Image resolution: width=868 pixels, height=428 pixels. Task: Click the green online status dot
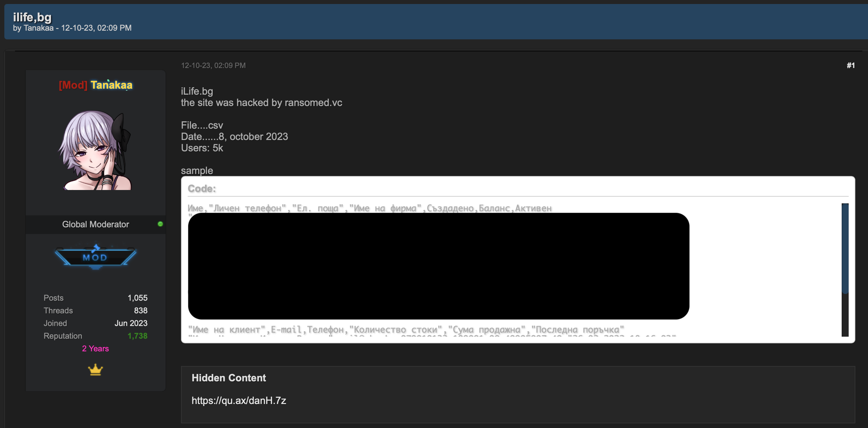pos(160,224)
